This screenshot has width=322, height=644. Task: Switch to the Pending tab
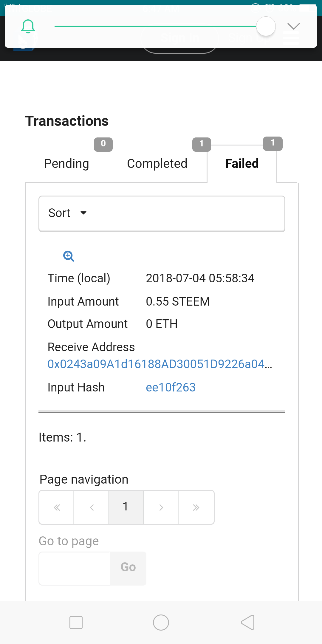click(66, 164)
